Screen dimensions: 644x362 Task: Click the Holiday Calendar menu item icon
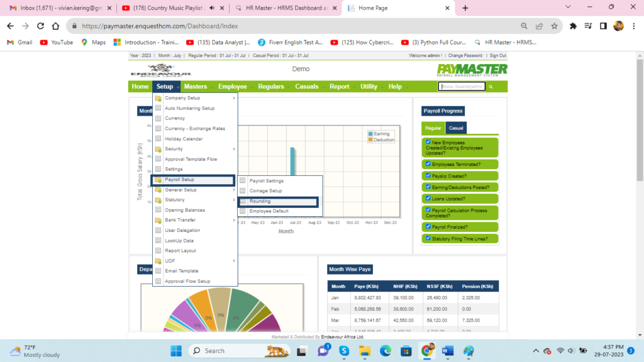point(158,139)
